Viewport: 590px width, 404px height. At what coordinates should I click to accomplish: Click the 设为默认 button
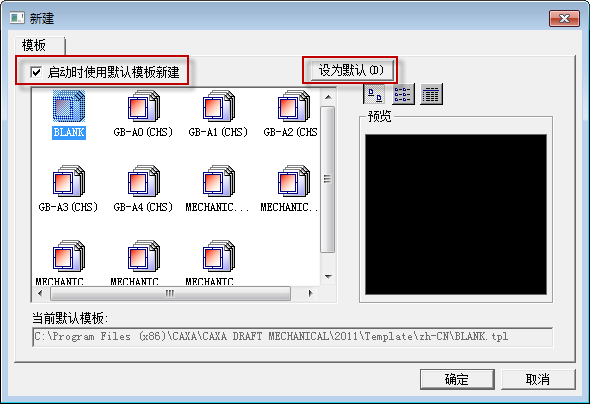(350, 70)
